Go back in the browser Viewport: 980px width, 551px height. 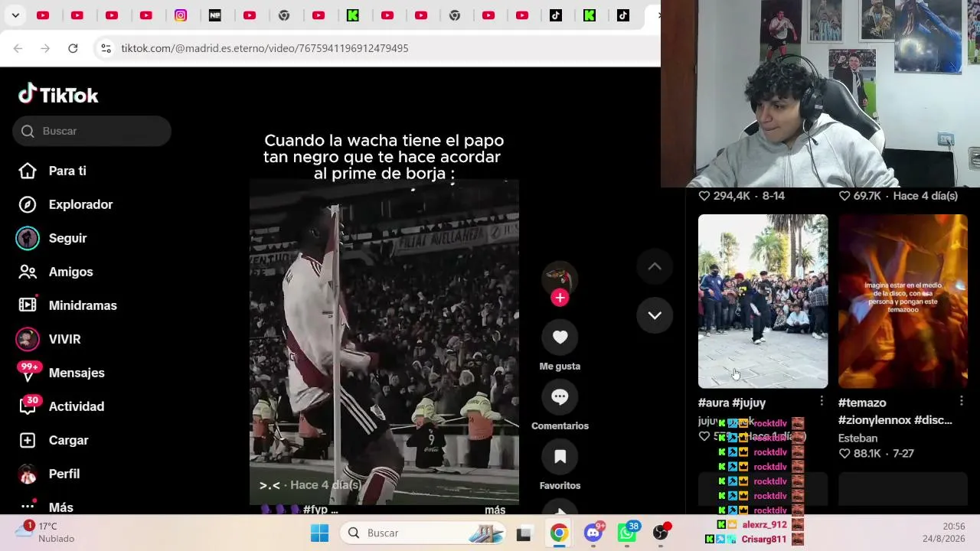click(18, 48)
